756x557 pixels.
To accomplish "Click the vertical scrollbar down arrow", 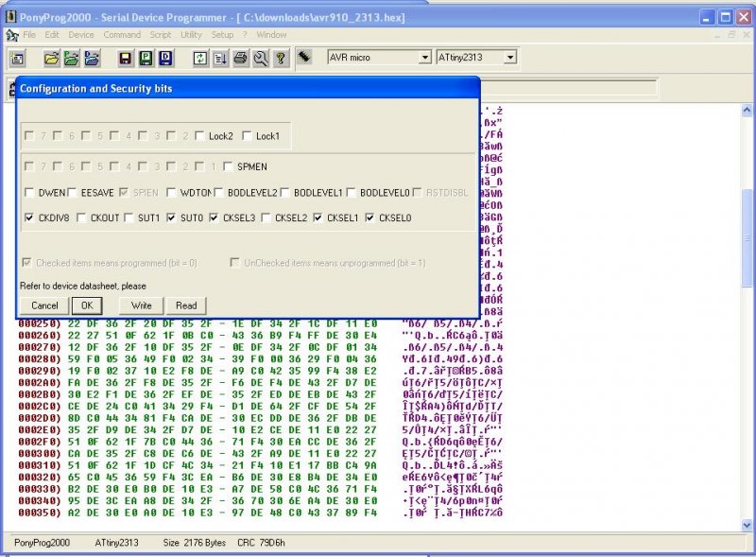I will 747,525.
